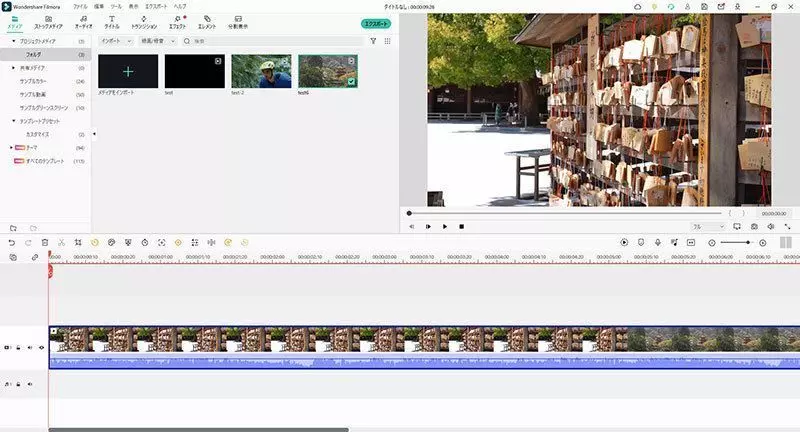
Task: Open the ファイル menu
Action: [x=80, y=6]
